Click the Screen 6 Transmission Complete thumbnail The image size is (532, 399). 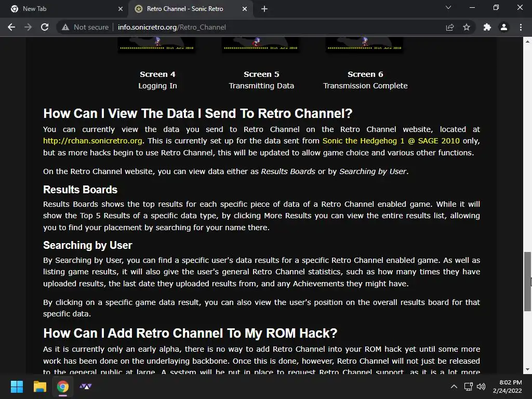click(x=365, y=45)
